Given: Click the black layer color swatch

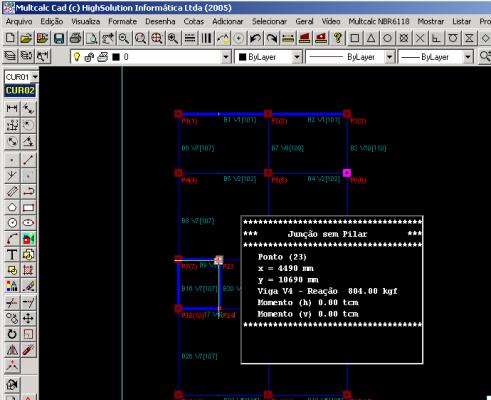Looking at the screenshot, I should tap(116, 57).
